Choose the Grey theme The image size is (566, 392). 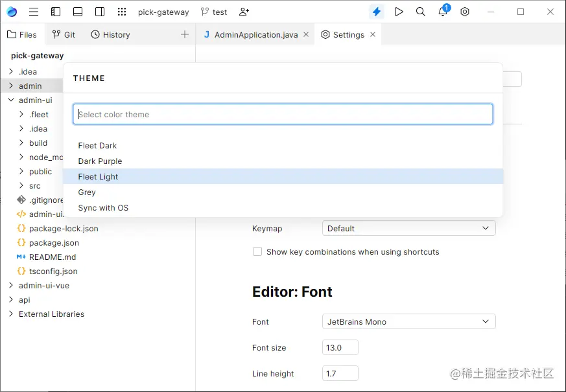point(283,192)
